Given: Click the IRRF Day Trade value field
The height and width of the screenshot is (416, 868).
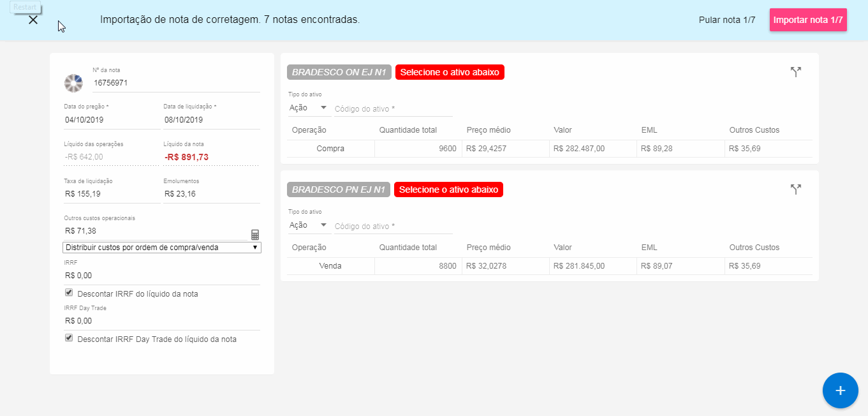Looking at the screenshot, I should [x=162, y=321].
